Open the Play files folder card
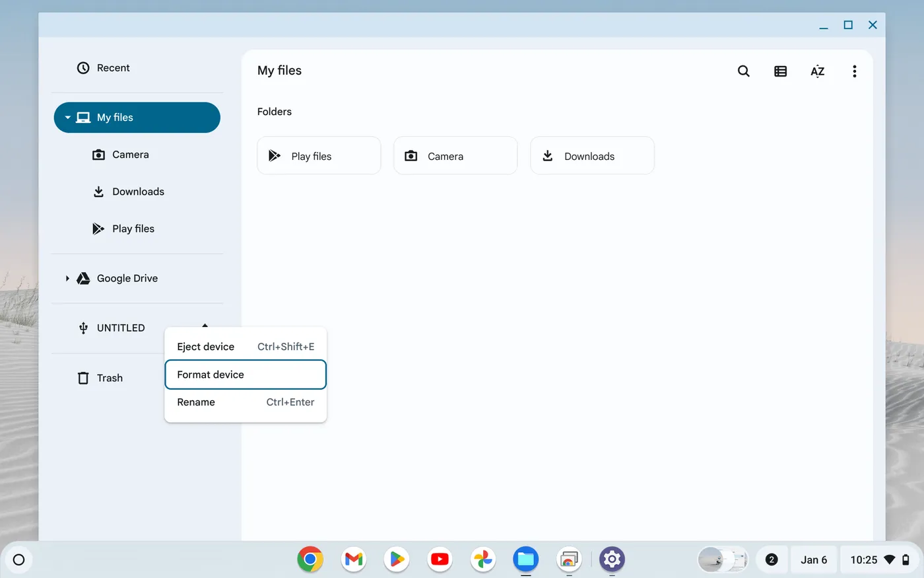 click(319, 156)
